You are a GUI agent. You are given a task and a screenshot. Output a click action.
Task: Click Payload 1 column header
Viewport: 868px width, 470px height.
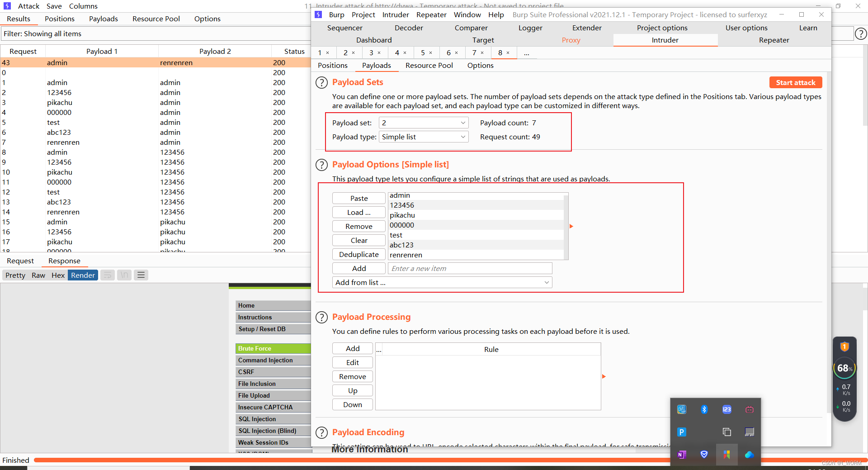coord(102,51)
